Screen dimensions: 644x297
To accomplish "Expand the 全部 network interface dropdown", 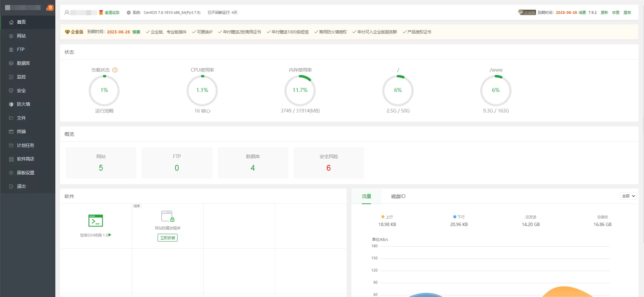I will point(628,196).
